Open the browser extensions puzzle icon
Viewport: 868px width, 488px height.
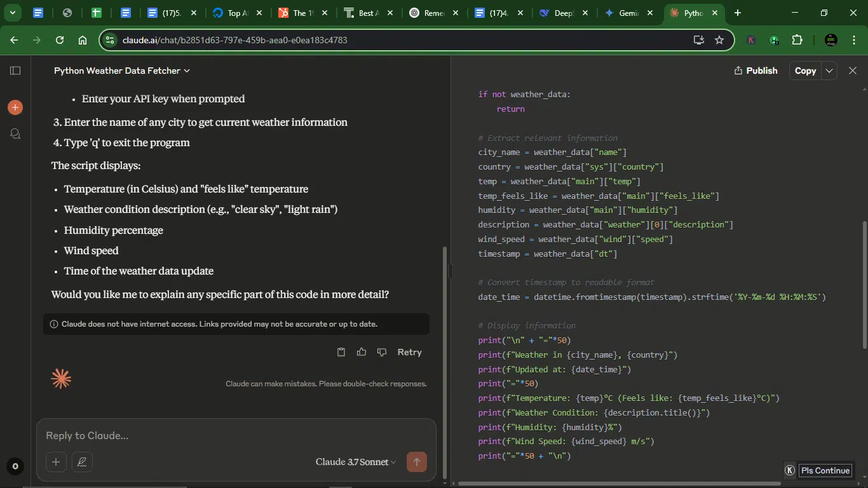(x=797, y=40)
